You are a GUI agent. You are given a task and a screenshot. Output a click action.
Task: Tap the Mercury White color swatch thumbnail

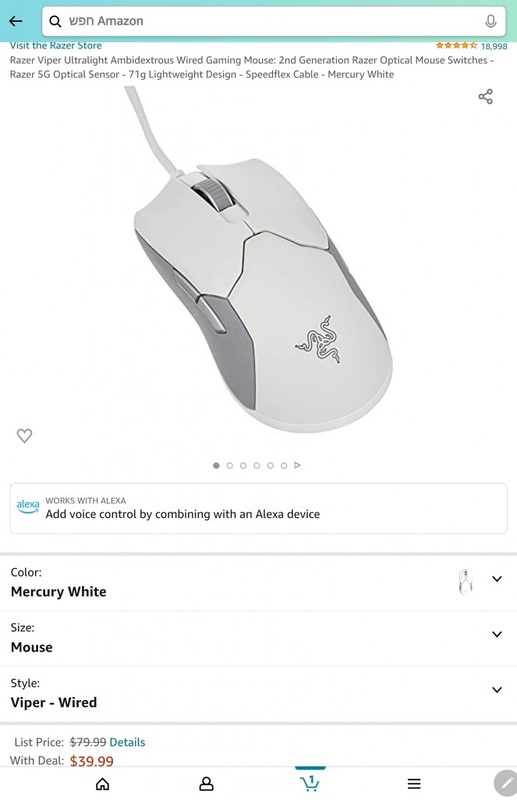click(465, 582)
